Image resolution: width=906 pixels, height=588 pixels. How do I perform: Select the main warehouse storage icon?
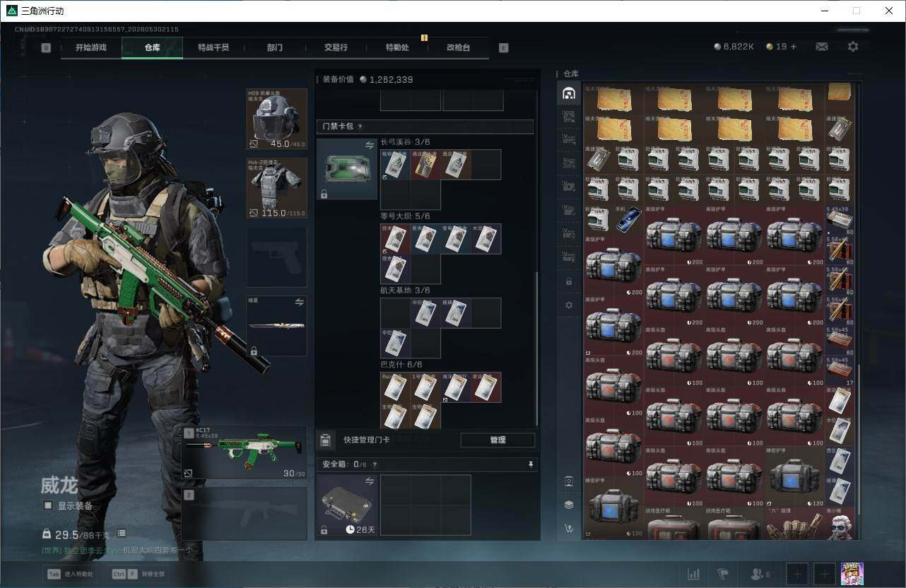pyautogui.click(x=568, y=93)
